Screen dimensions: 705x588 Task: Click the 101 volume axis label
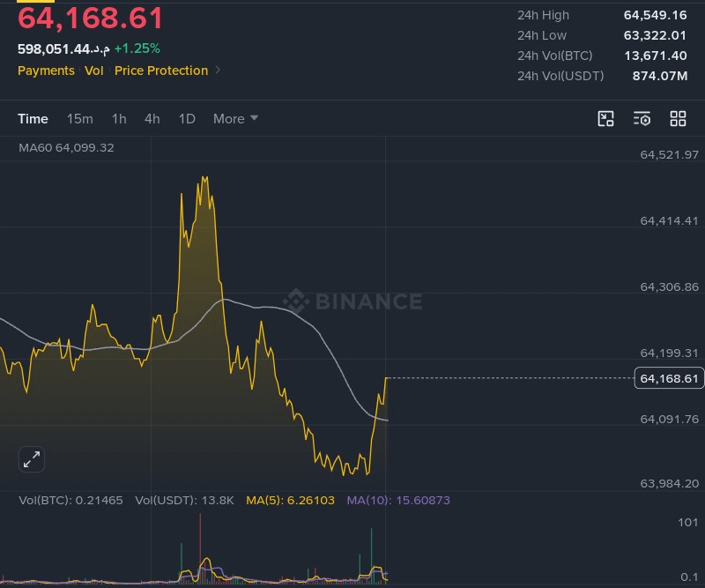point(688,522)
